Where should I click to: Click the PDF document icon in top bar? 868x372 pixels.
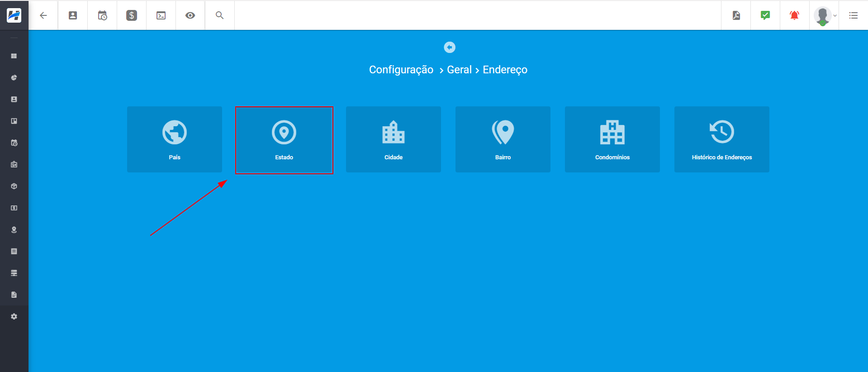[736, 15]
